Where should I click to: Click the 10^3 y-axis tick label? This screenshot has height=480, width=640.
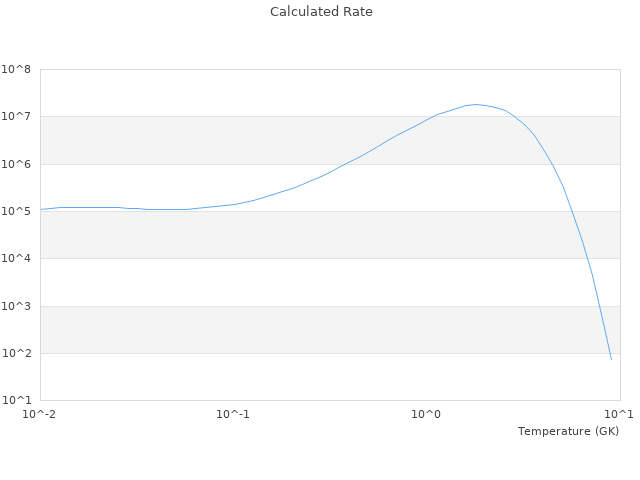tap(16, 307)
